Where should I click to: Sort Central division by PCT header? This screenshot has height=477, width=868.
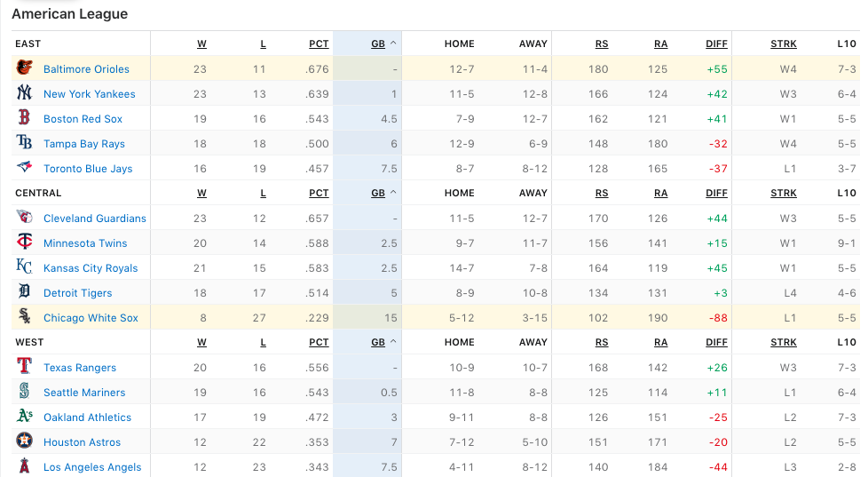pyautogui.click(x=319, y=193)
